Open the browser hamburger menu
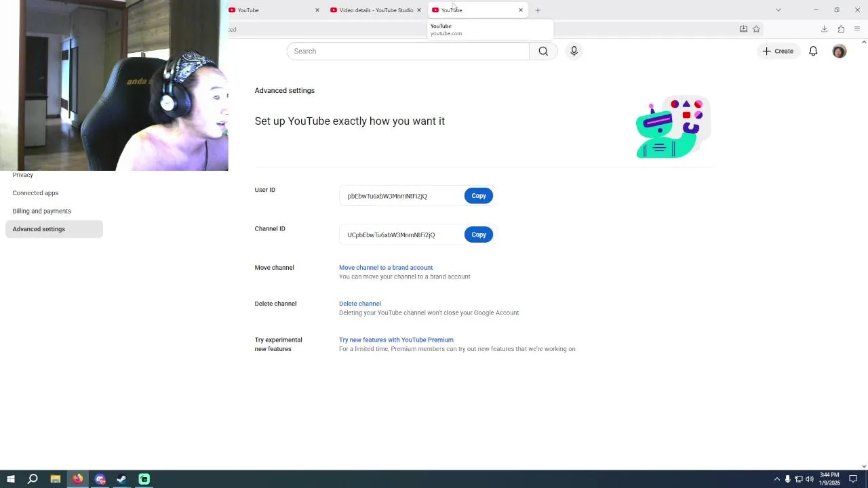Viewport: 868px width, 488px height. [857, 29]
